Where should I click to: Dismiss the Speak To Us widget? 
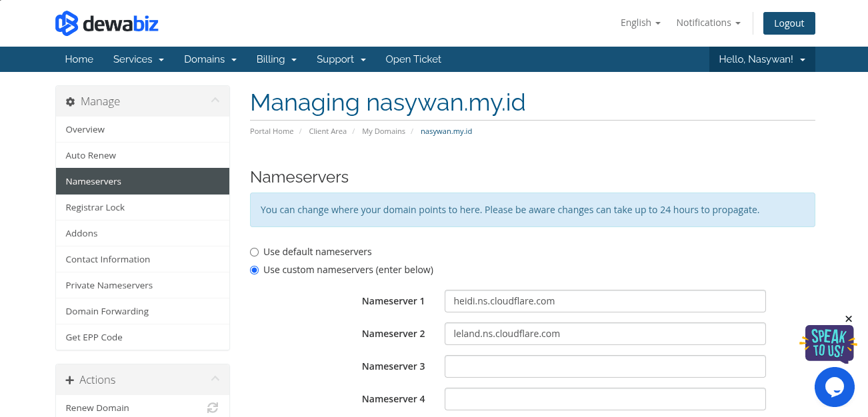click(x=849, y=318)
